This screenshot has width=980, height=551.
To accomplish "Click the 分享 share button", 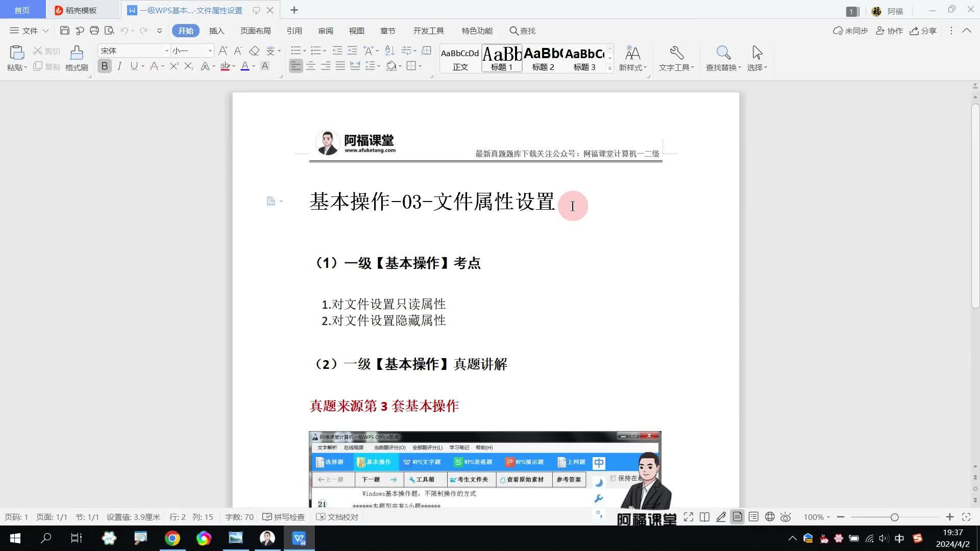I will (x=923, y=31).
